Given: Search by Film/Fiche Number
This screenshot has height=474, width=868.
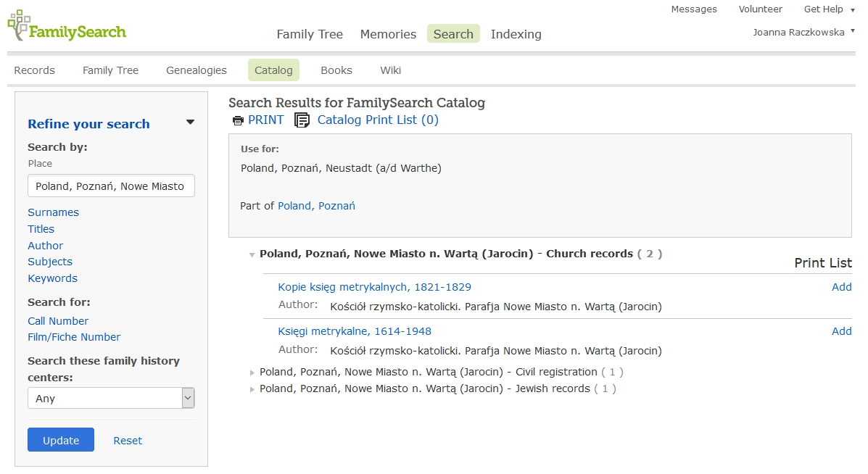Looking at the screenshot, I should (x=74, y=337).
